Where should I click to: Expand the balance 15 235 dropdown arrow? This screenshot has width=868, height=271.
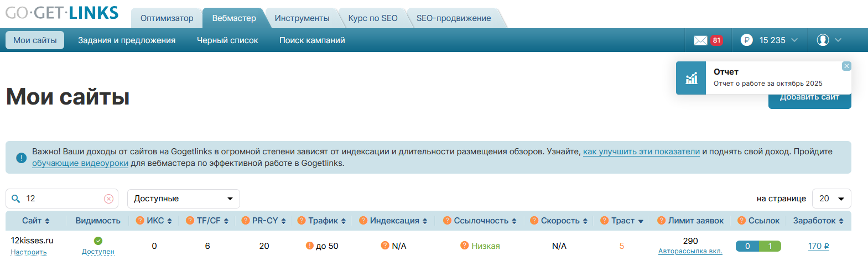[x=794, y=40]
